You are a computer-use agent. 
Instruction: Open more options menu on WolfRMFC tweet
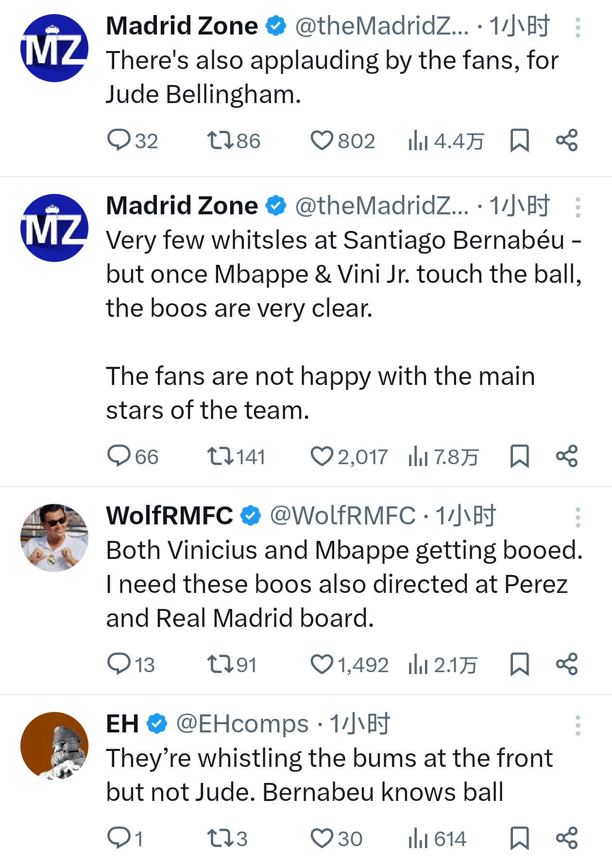(578, 518)
